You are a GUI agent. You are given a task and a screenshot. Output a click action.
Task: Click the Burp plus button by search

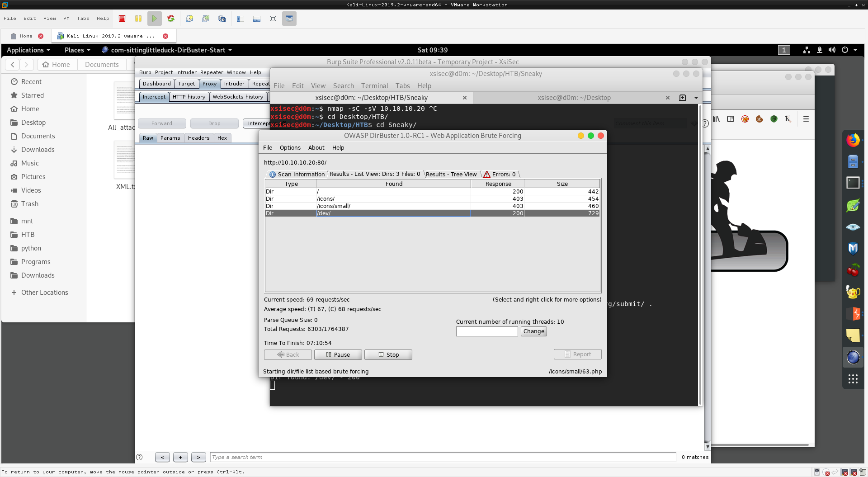coord(180,457)
